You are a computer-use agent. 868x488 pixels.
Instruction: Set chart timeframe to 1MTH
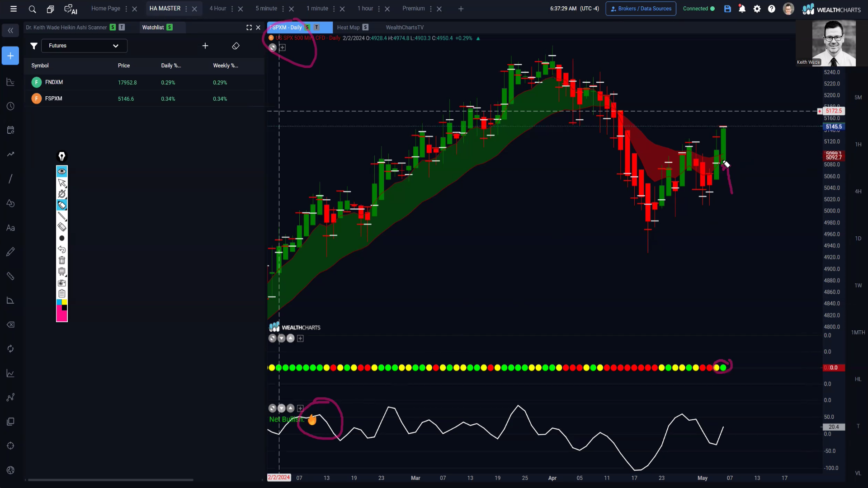(x=858, y=333)
